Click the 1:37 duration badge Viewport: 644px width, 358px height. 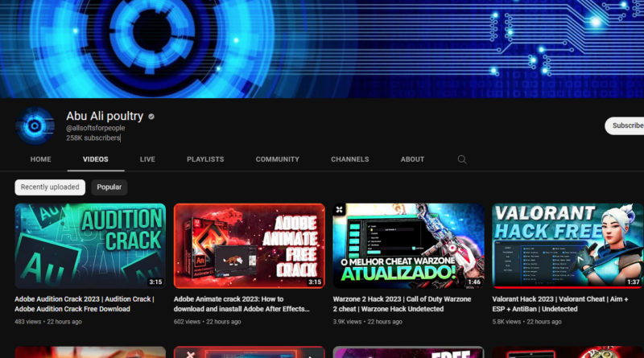(633, 282)
